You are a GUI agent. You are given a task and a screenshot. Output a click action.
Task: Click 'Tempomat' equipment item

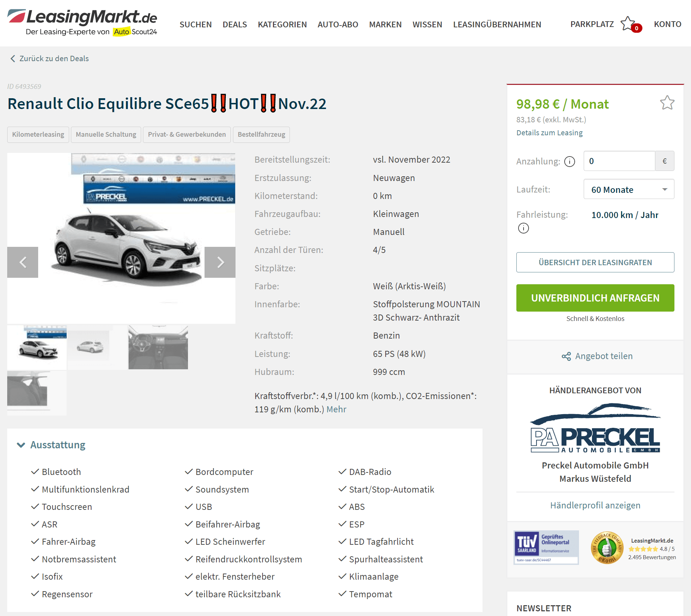371,594
